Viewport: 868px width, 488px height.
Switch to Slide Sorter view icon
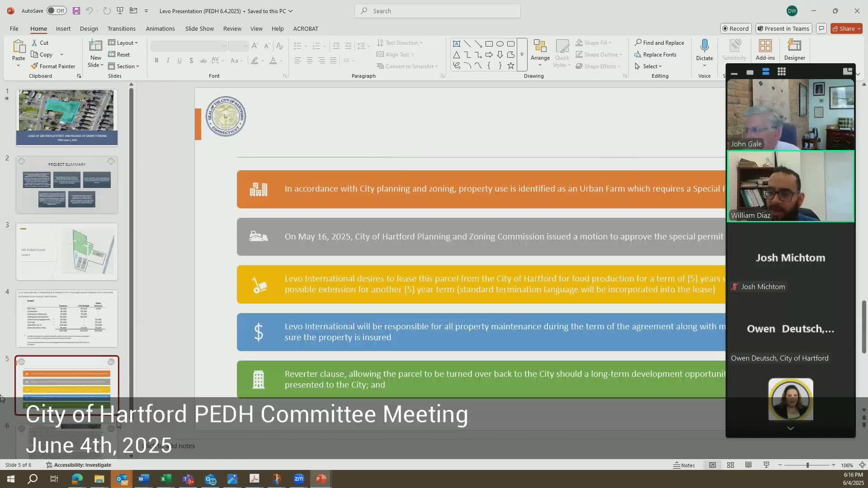(x=731, y=465)
